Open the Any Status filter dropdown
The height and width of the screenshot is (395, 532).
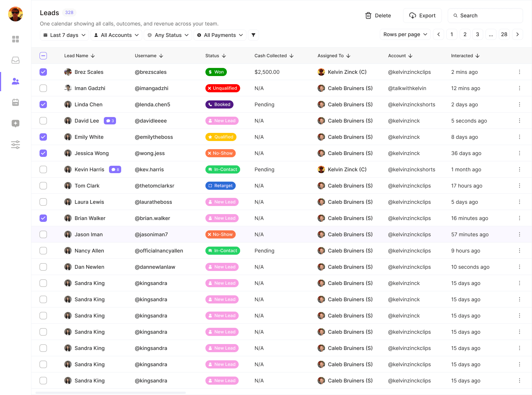tap(168, 35)
